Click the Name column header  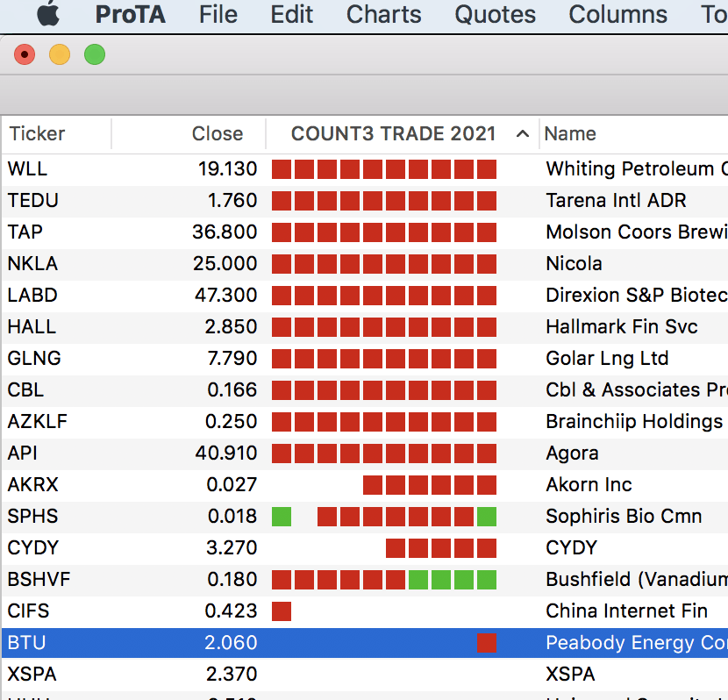click(x=570, y=134)
